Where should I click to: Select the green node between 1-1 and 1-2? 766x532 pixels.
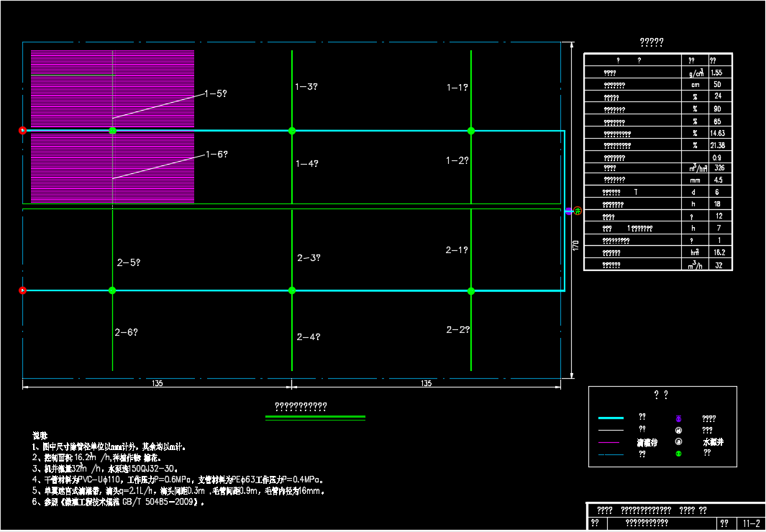point(471,131)
